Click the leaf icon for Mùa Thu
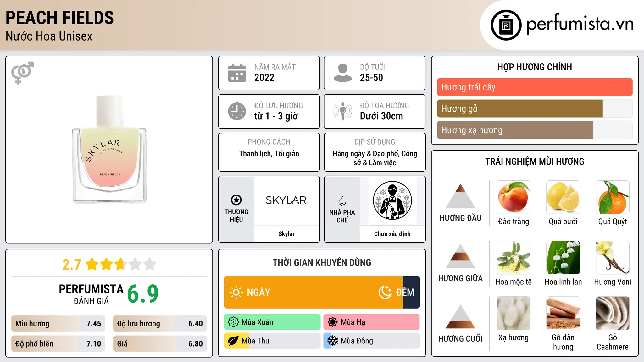Viewport: 644px width, 362px height. pyautogui.click(x=233, y=341)
